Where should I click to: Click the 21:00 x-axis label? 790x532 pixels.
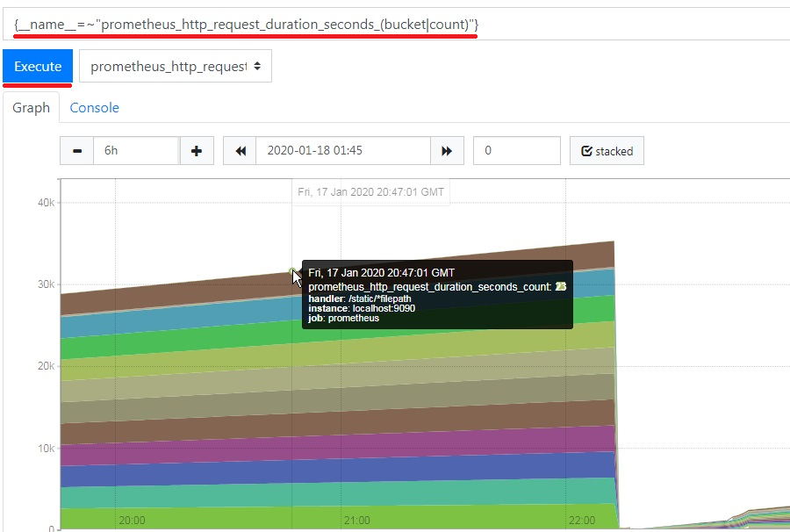(x=356, y=521)
